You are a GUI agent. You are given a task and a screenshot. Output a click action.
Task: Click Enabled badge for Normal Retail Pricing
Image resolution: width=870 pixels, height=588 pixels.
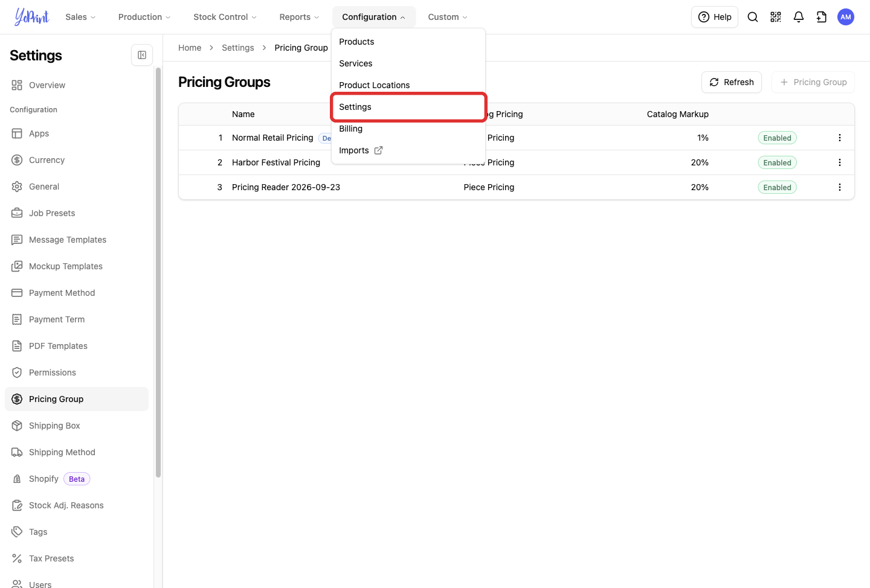(778, 138)
